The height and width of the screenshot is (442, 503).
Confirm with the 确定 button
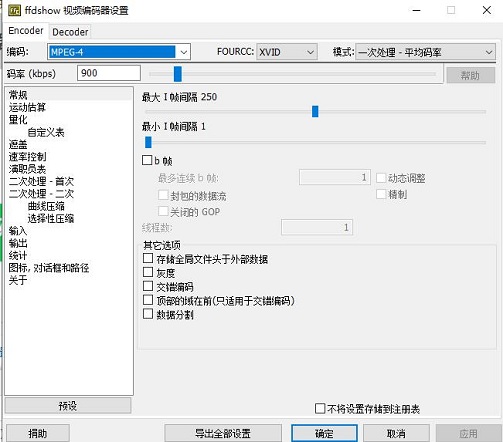[324, 433]
